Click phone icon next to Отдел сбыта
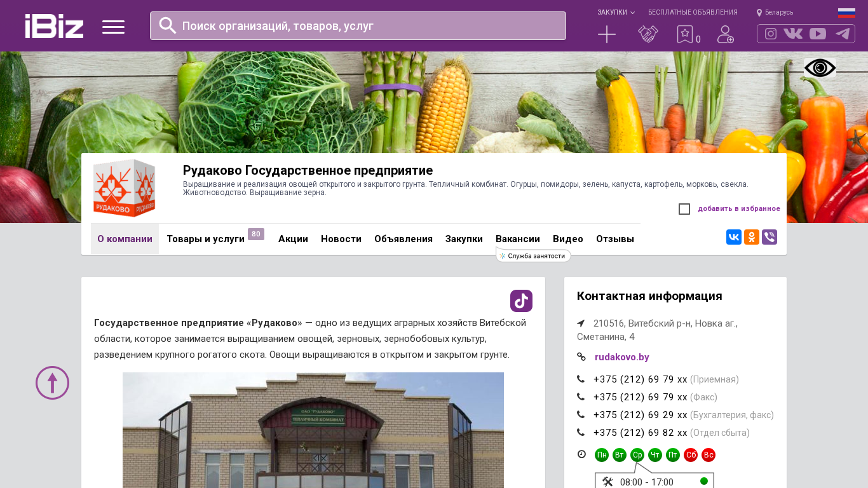 pos(581,433)
